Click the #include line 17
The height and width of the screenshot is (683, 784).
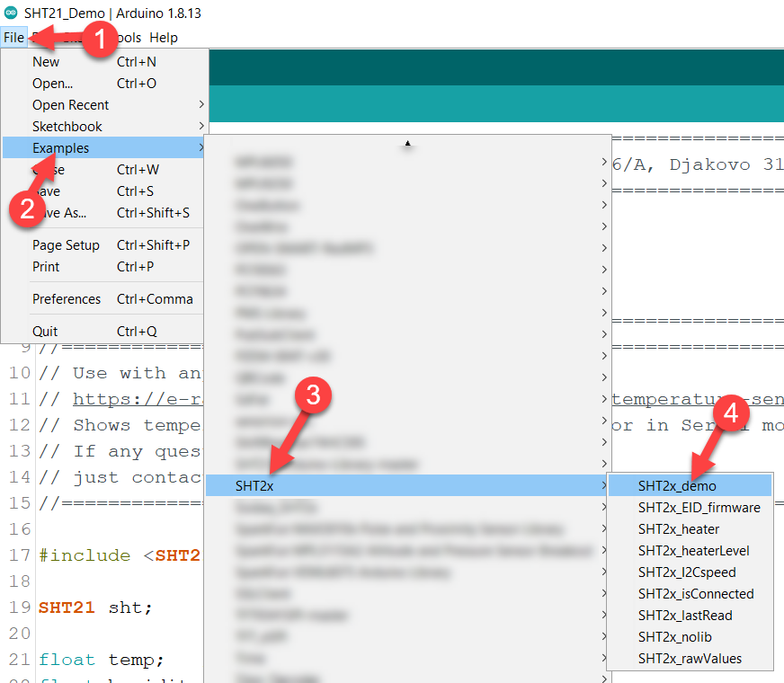point(120,555)
